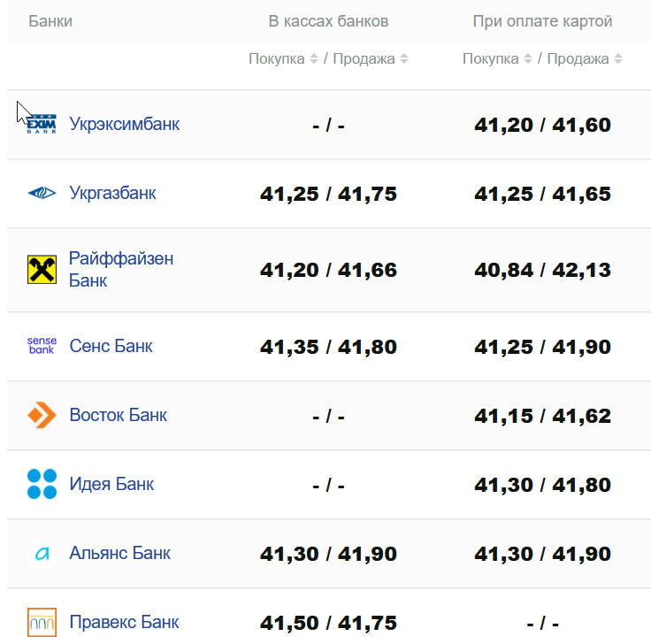Open the Восток Банк link
The height and width of the screenshot is (644, 651).
[118, 415]
